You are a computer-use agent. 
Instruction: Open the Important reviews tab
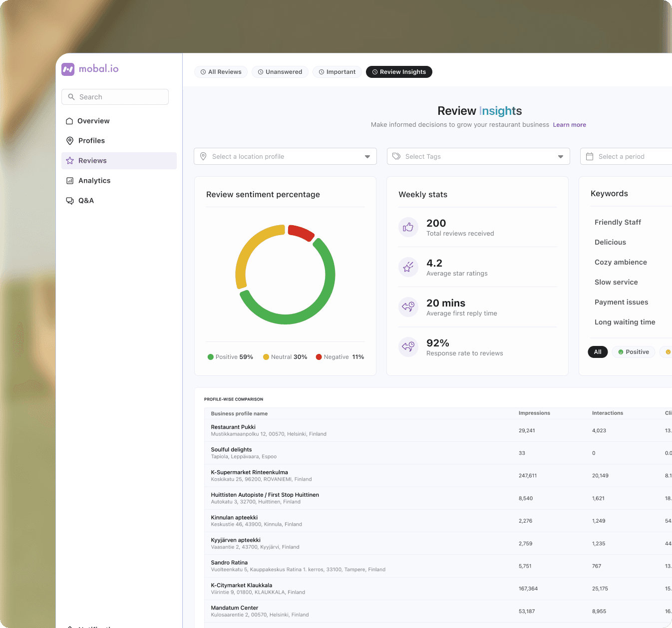337,72
